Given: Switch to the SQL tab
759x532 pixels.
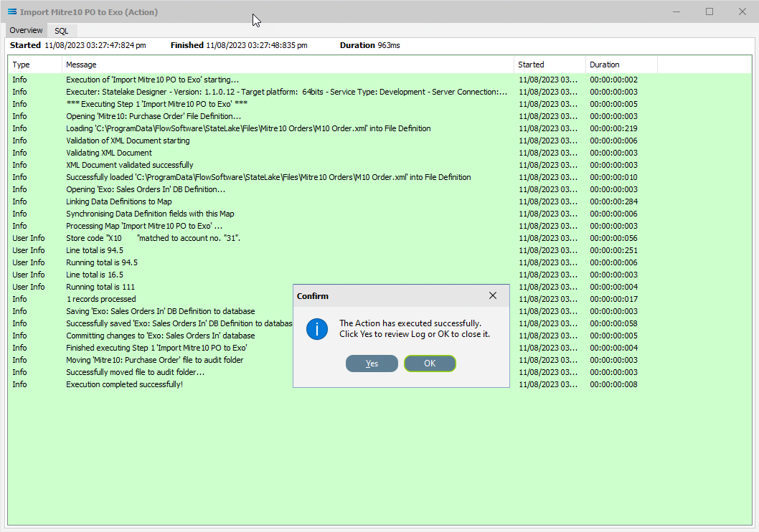Looking at the screenshot, I should (x=62, y=30).
